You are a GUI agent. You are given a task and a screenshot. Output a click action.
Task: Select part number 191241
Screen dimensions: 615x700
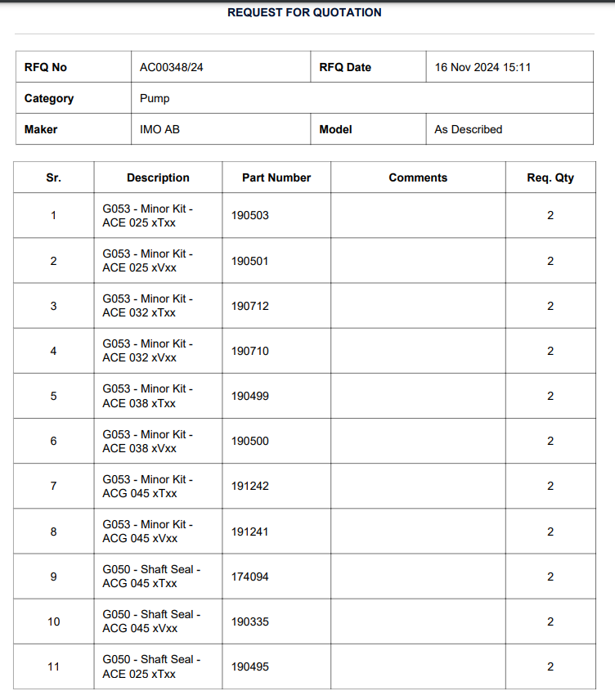tap(249, 532)
